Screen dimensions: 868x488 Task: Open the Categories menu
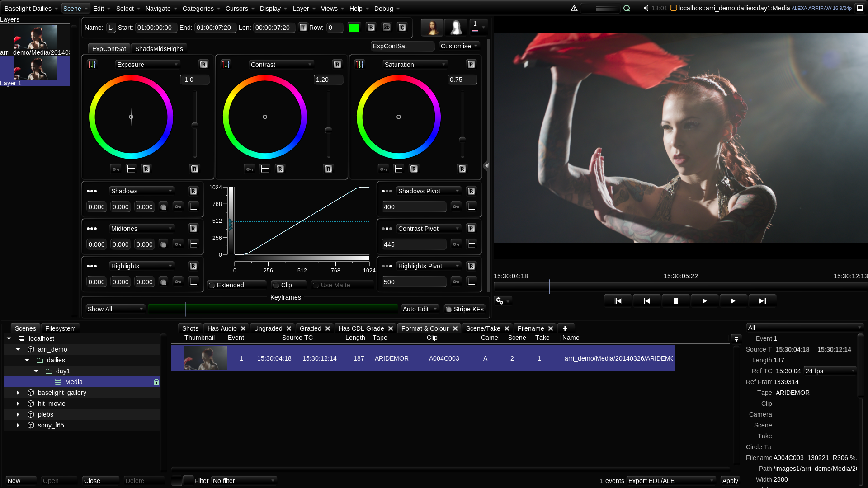coord(201,9)
